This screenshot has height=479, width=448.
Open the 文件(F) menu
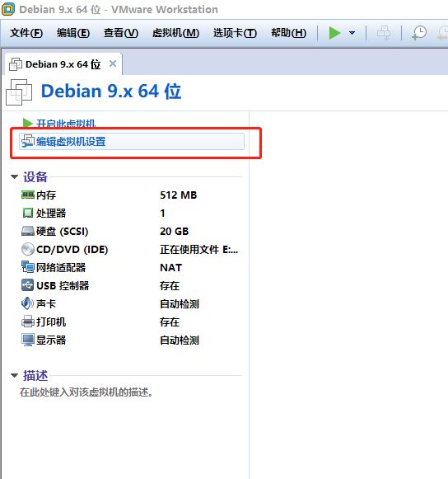(26, 33)
